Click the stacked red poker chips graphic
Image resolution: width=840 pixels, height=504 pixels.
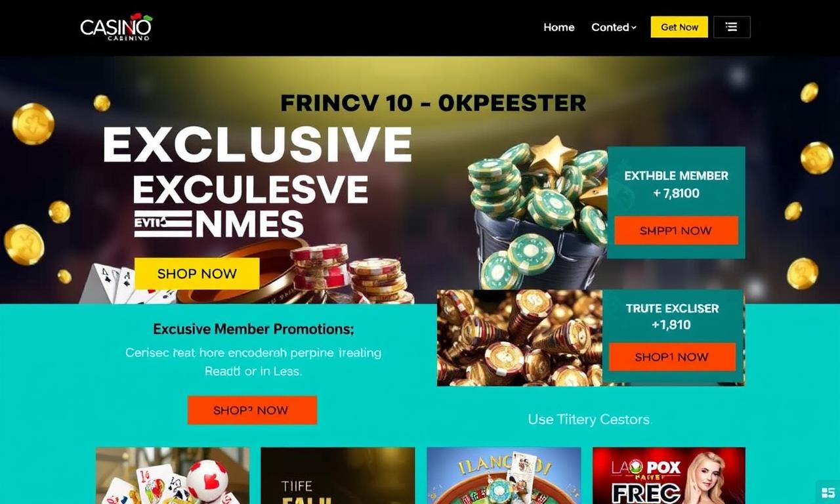point(319,266)
